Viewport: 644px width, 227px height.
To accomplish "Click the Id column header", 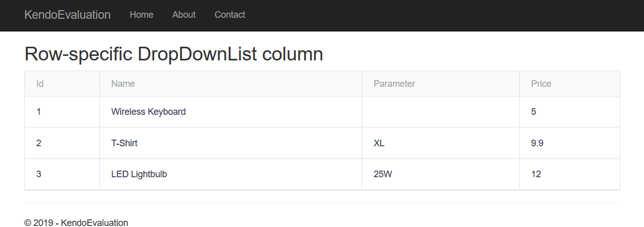I will coord(40,84).
